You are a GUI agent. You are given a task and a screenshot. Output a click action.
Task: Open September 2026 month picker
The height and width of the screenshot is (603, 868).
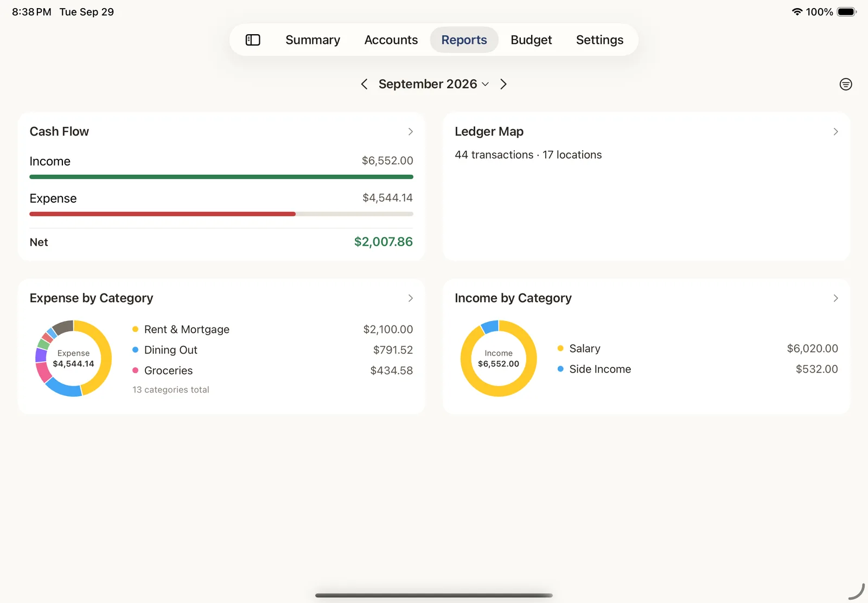pos(433,84)
